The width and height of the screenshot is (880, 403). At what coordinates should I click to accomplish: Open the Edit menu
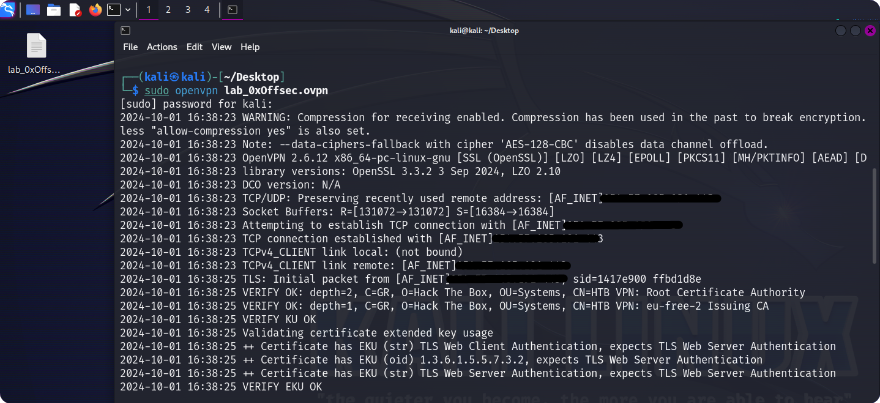coord(194,47)
